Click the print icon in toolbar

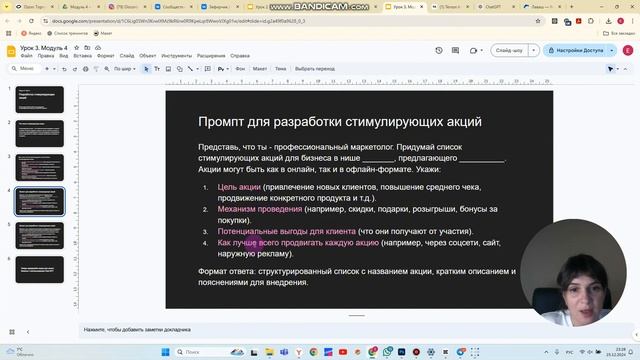pyautogui.click(x=85, y=69)
